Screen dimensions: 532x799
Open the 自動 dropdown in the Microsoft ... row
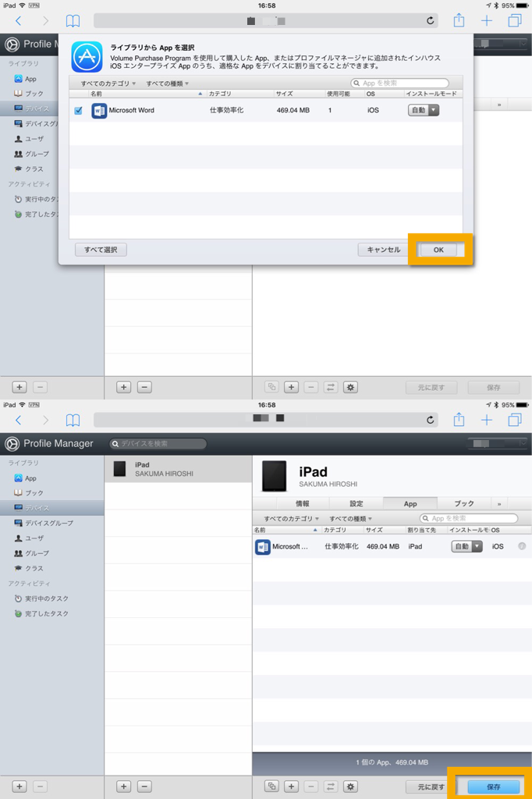coord(466,546)
